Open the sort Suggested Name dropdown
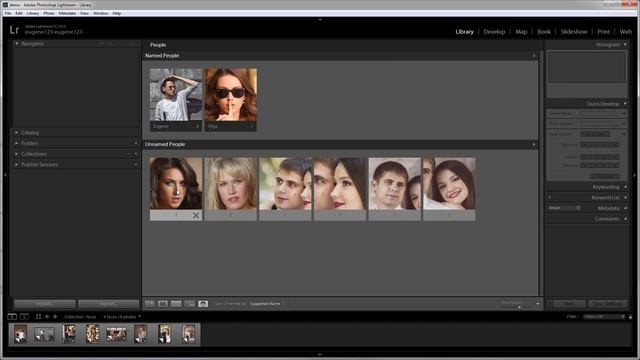The width and height of the screenshot is (640, 360). [x=266, y=304]
